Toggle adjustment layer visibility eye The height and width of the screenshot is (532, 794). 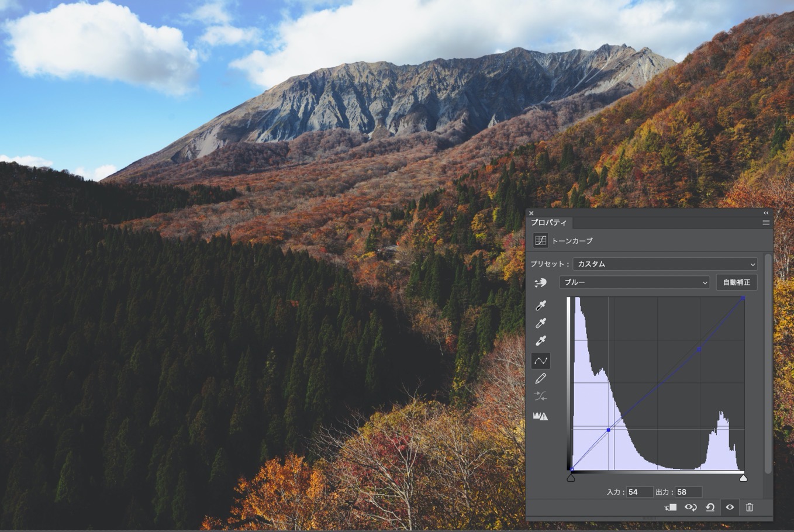tap(730, 507)
